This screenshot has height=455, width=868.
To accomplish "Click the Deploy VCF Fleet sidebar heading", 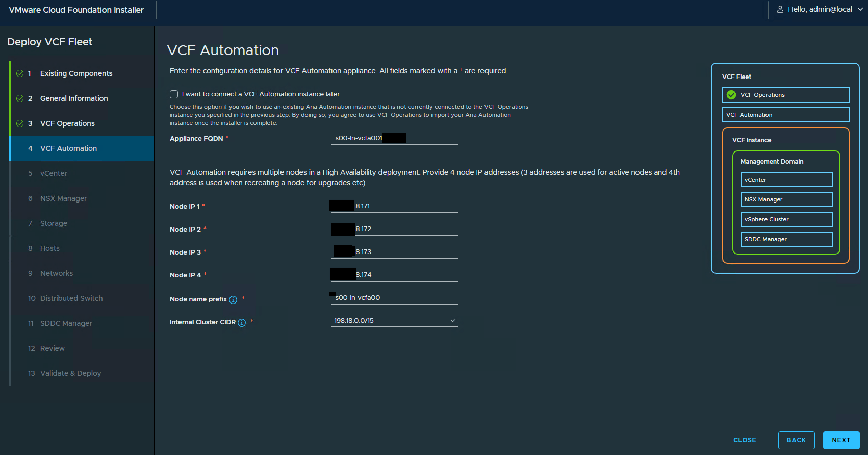I will pos(50,42).
